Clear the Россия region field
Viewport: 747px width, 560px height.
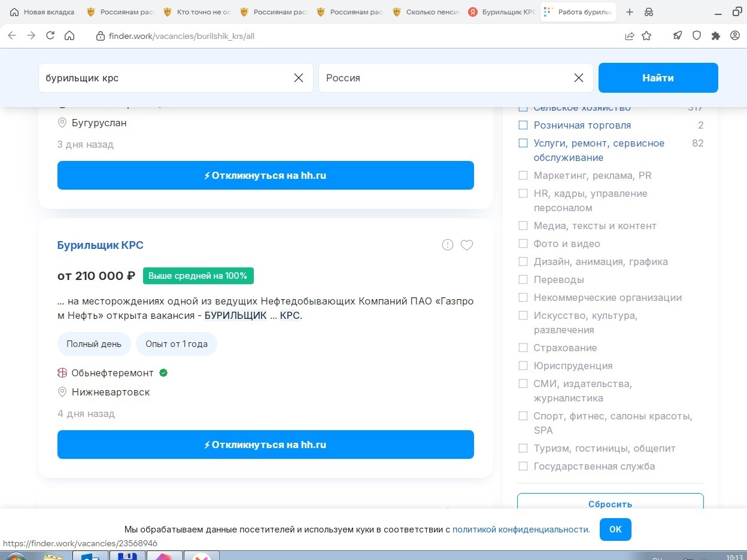(579, 78)
